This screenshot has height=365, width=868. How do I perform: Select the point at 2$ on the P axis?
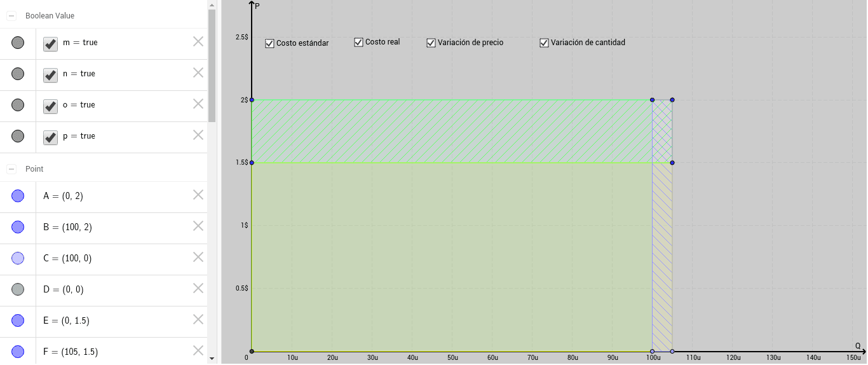pos(252,100)
